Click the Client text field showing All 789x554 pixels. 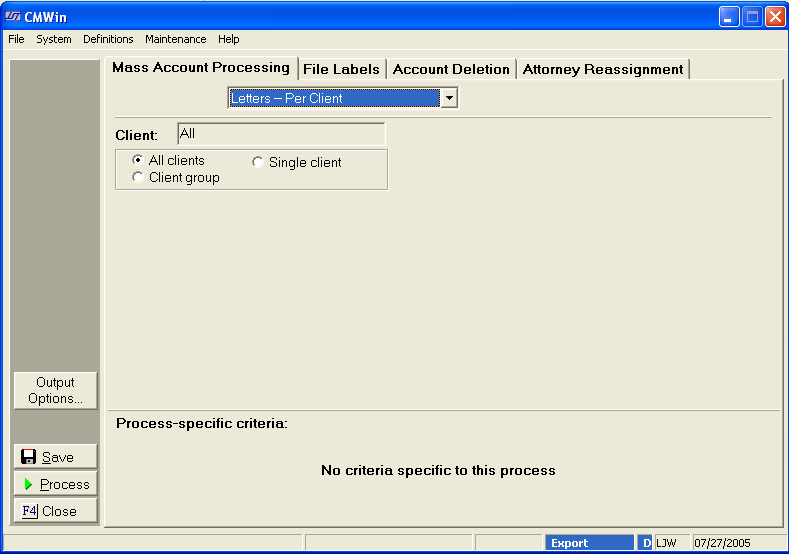(x=280, y=133)
